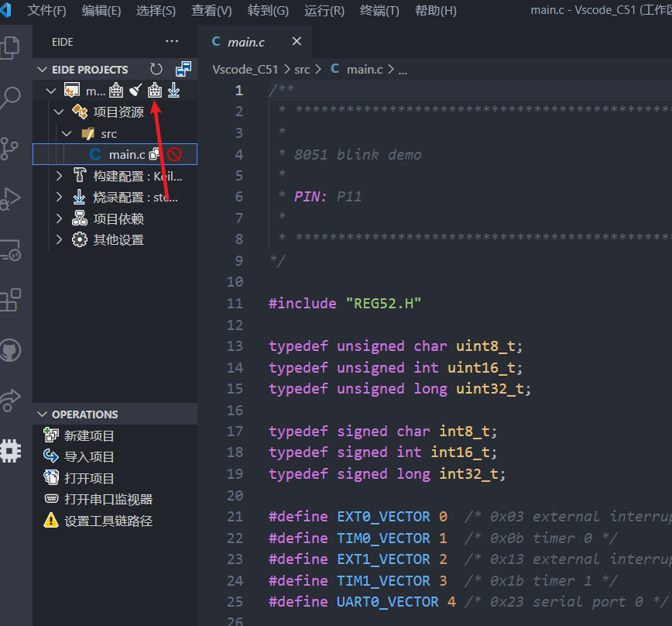Click the uint8_t typedef name on line 13
This screenshot has width=672, height=626.
[x=485, y=346]
